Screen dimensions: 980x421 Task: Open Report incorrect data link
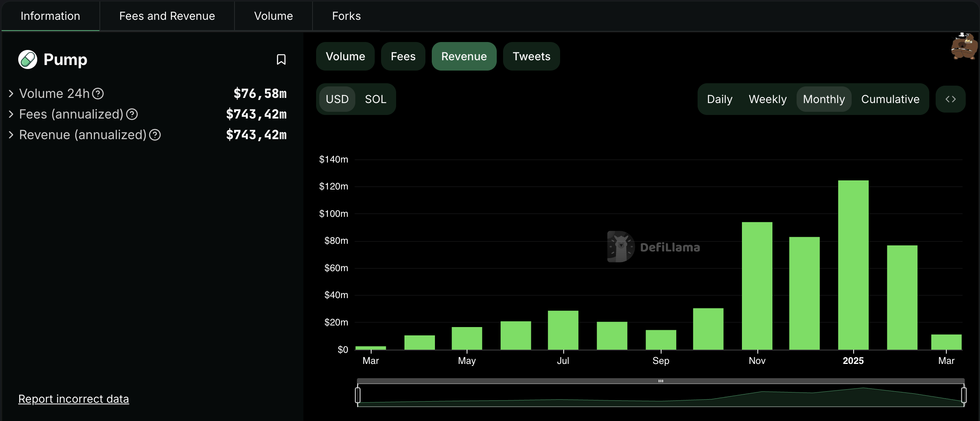click(x=74, y=399)
